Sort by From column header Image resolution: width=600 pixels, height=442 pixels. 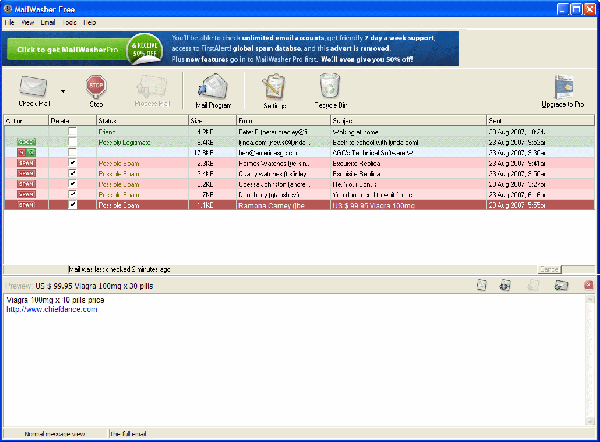(284, 121)
